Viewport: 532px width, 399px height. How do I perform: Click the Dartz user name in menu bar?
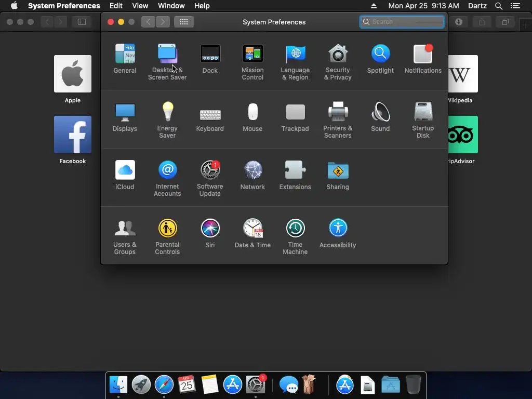(x=477, y=6)
